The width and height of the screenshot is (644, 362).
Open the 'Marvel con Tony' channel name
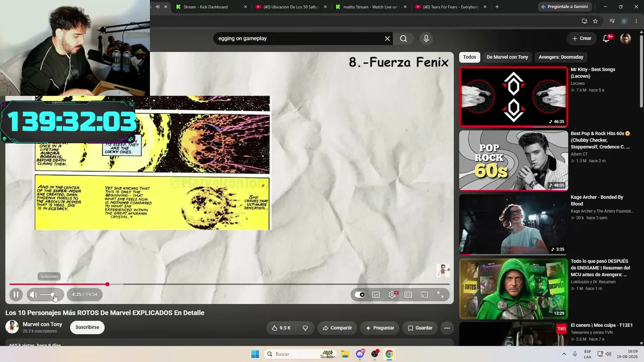[x=42, y=324]
